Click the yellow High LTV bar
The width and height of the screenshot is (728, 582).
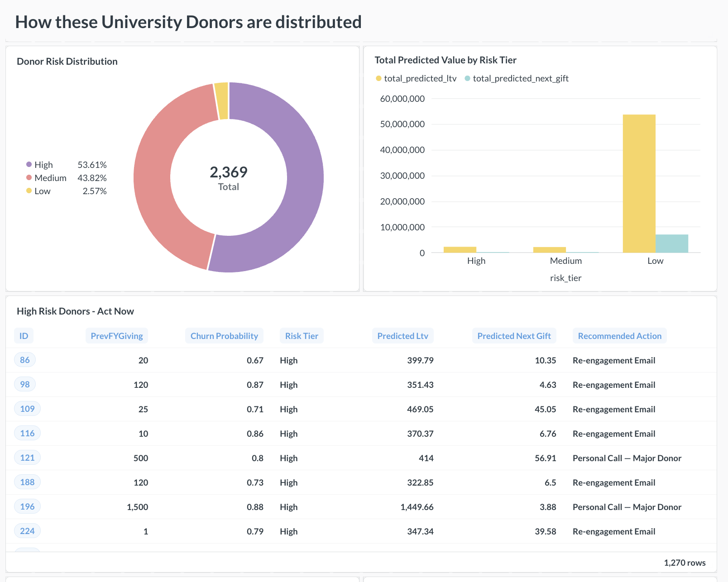coord(460,249)
